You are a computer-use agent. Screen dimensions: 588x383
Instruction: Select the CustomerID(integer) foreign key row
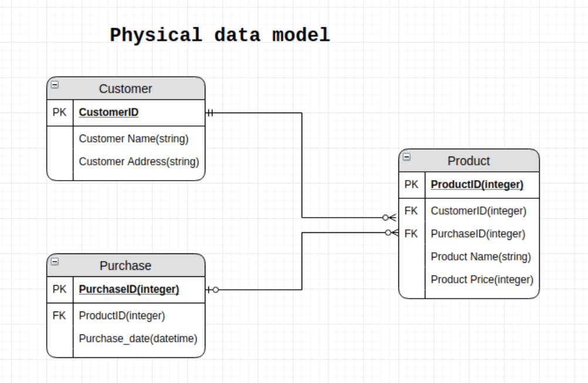pos(478,211)
